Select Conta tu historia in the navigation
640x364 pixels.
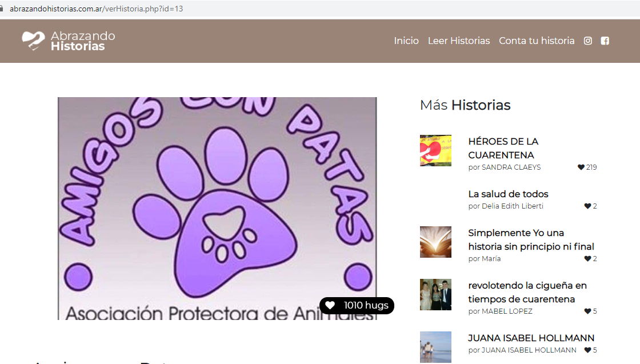tap(537, 41)
